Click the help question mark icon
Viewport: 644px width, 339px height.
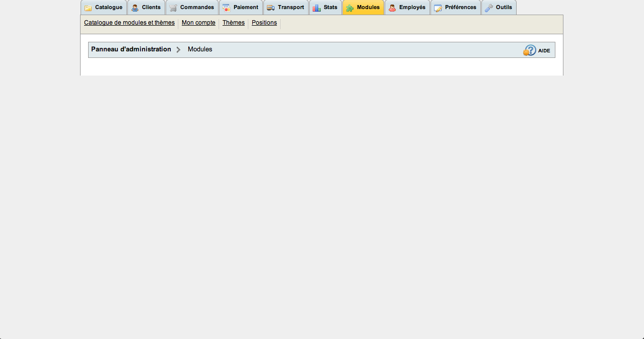(530, 50)
